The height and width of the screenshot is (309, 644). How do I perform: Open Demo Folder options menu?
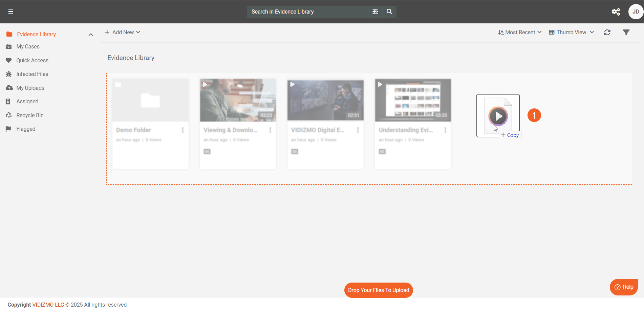coord(183,130)
